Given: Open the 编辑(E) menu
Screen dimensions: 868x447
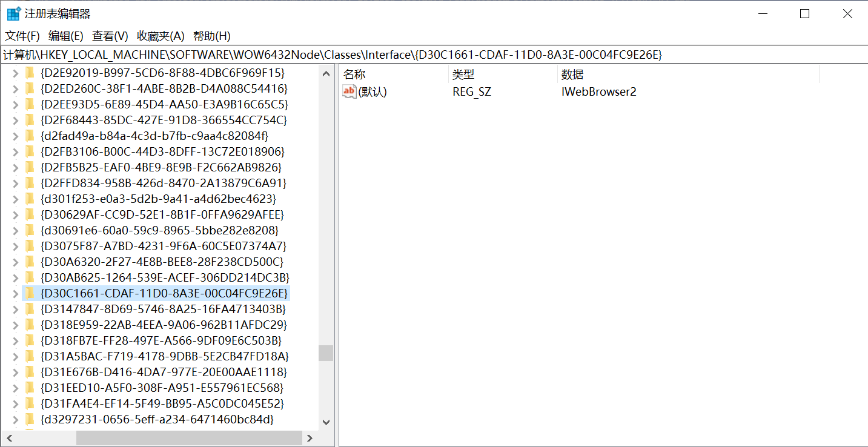Looking at the screenshot, I should click(66, 36).
